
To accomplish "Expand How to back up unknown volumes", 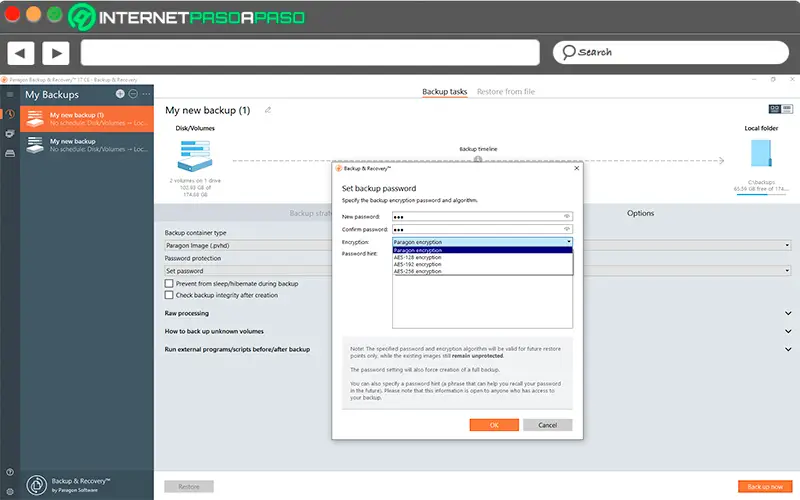I will [x=788, y=332].
